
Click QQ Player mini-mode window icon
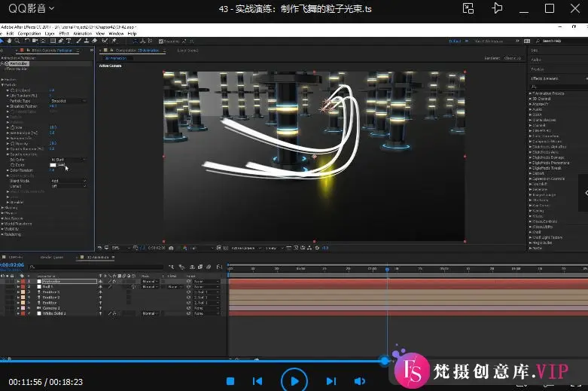tap(468, 8)
